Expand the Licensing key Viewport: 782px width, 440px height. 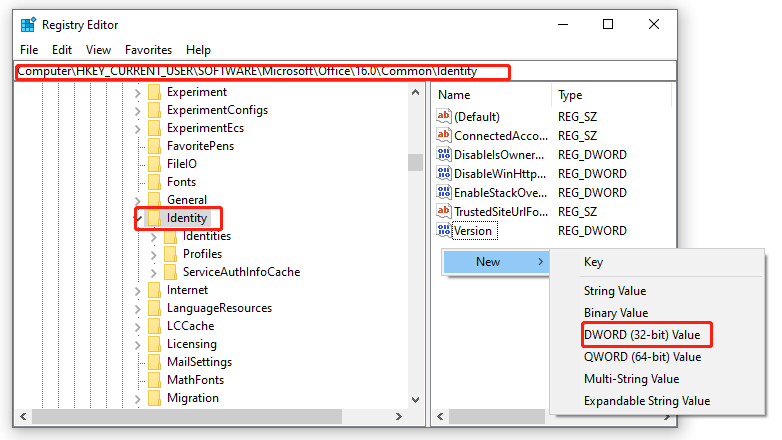(138, 344)
